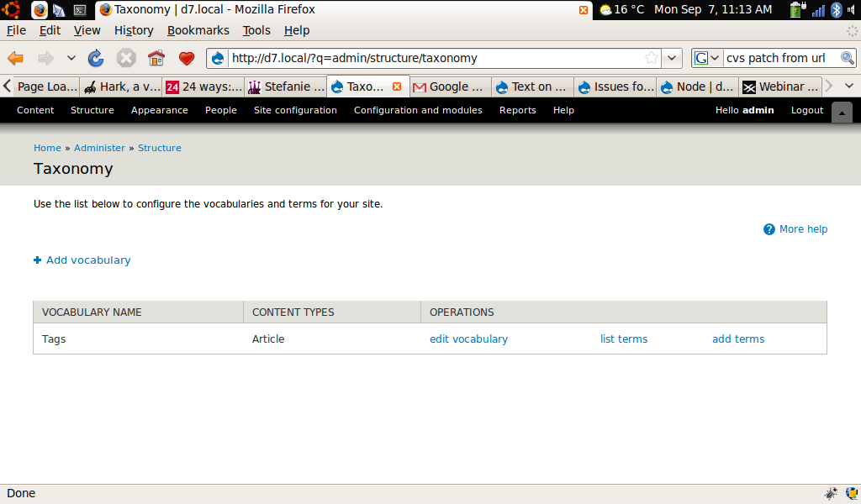This screenshot has height=504, width=861.
Task: Open the File menu
Action: 16,31
